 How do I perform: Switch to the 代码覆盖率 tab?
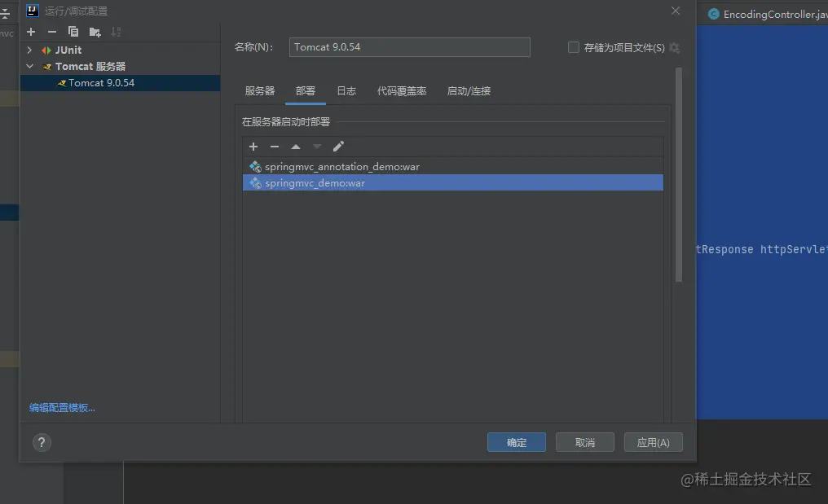(x=401, y=90)
